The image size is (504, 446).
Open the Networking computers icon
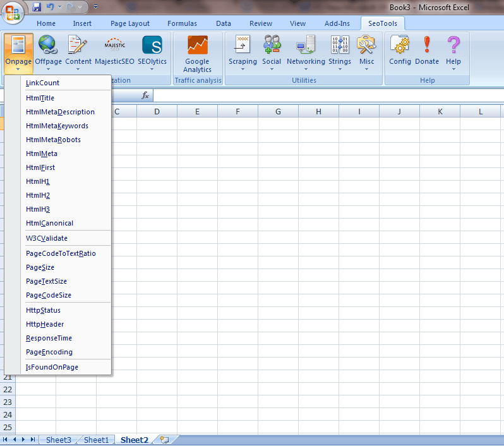tap(306, 44)
